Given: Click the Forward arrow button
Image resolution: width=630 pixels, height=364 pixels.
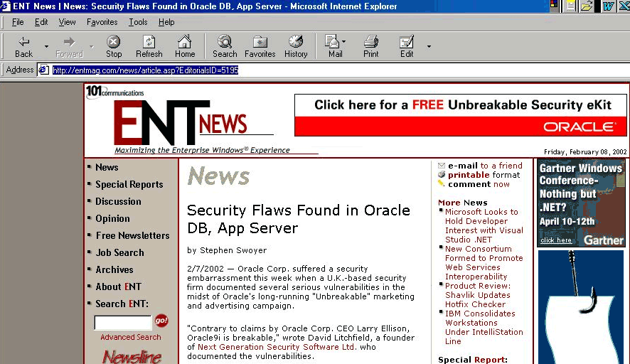Looking at the screenshot, I should pos(69,47).
